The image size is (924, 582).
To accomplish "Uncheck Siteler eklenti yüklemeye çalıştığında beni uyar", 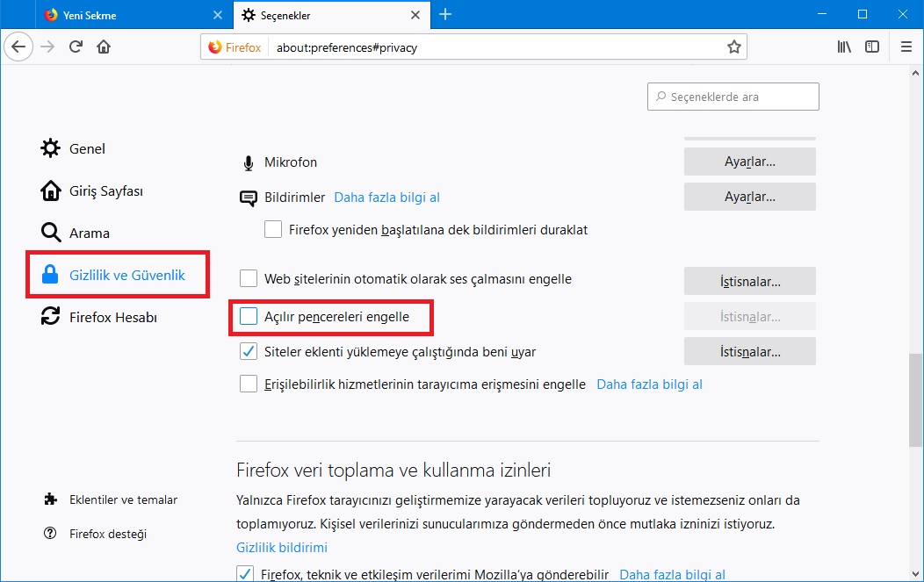I will pyautogui.click(x=248, y=352).
